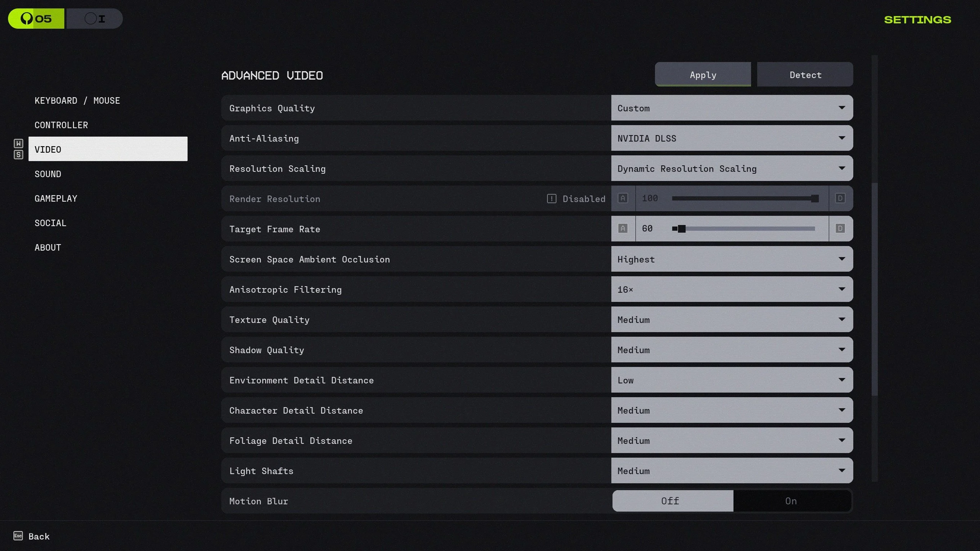The image size is (980, 551).
Task: Turn Motion Blur On
Action: (x=791, y=501)
